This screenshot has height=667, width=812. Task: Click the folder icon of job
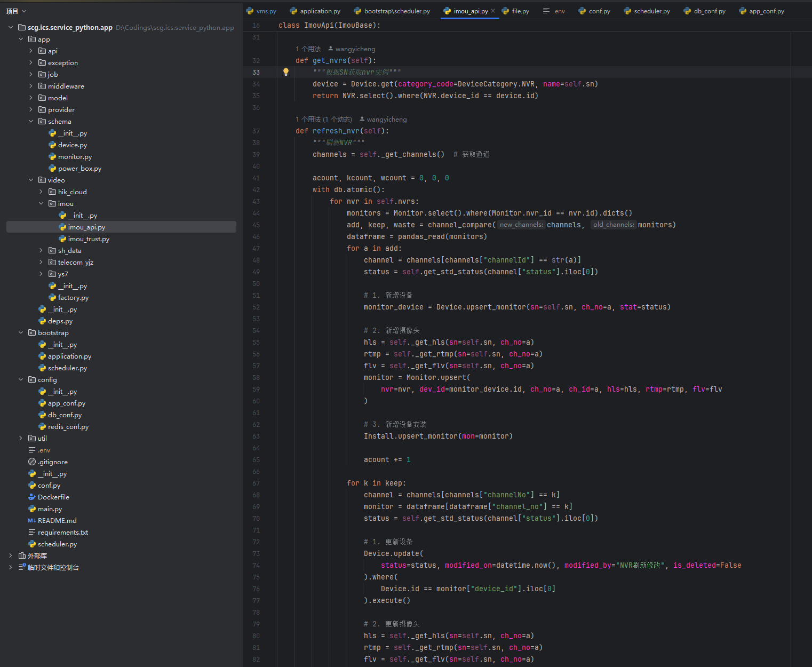(x=42, y=74)
